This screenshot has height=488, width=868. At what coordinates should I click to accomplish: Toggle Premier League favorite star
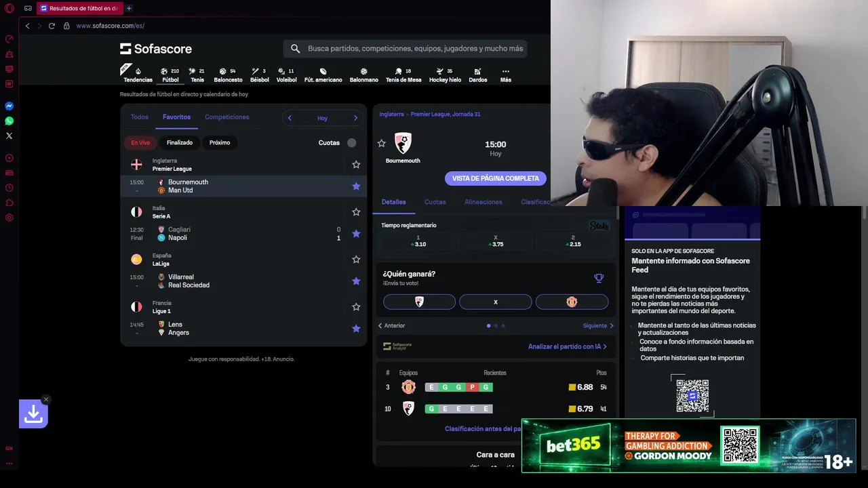[356, 165]
